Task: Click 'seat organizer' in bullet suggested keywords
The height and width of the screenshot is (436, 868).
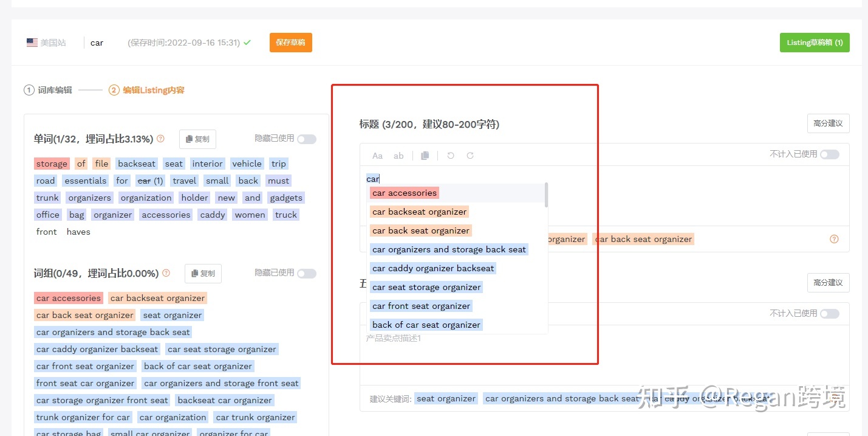Action: [x=446, y=398]
